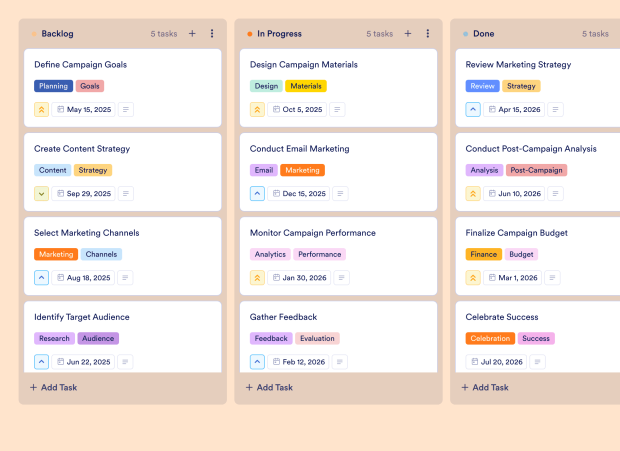Click description icon on Define Campaign Goals card
The width and height of the screenshot is (620, 451).
(126, 109)
